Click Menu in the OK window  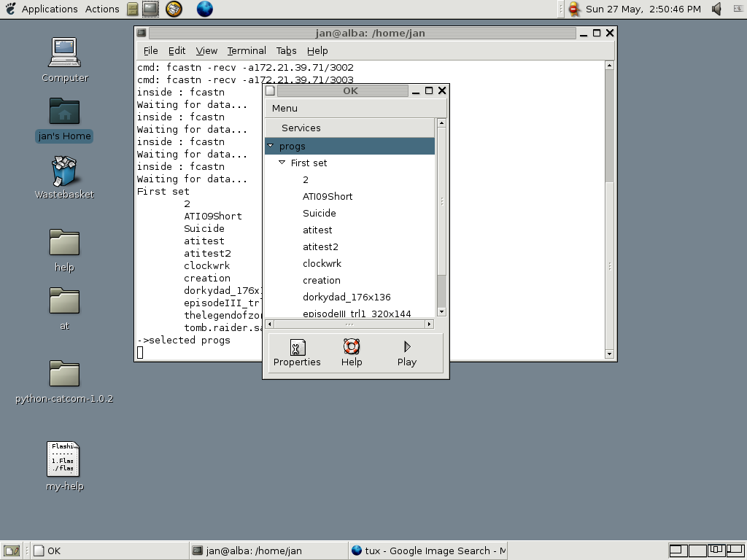pyautogui.click(x=285, y=108)
